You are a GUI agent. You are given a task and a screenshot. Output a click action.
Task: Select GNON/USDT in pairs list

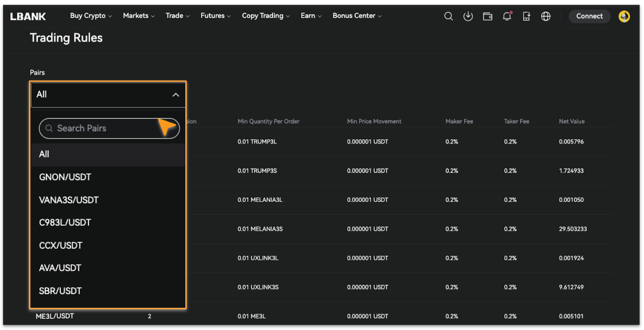108,177
